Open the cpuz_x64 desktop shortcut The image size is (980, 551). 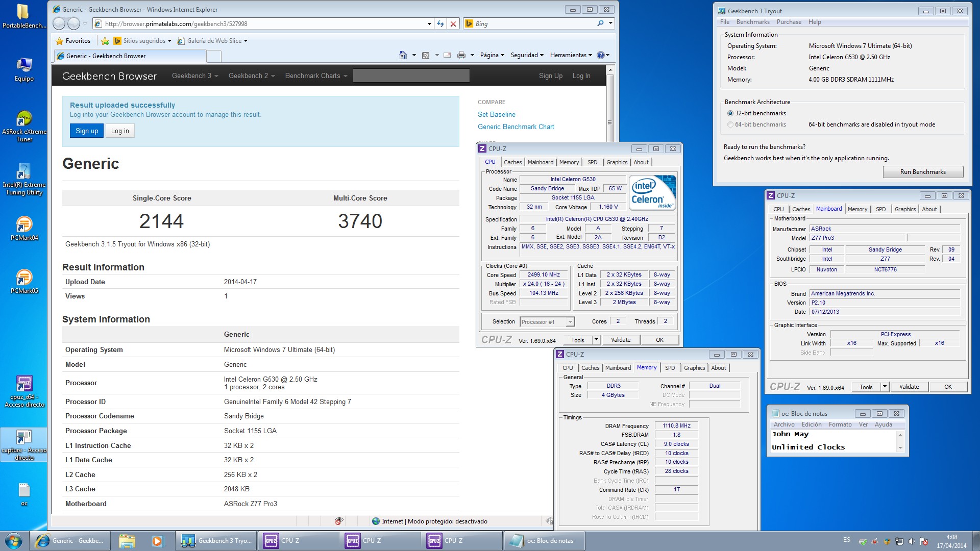tap(24, 391)
